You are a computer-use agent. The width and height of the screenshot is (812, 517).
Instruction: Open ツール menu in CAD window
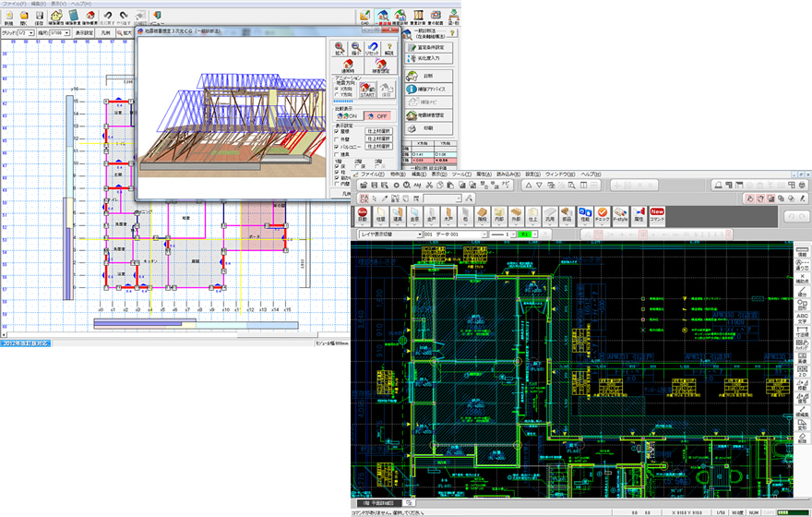[x=461, y=174]
